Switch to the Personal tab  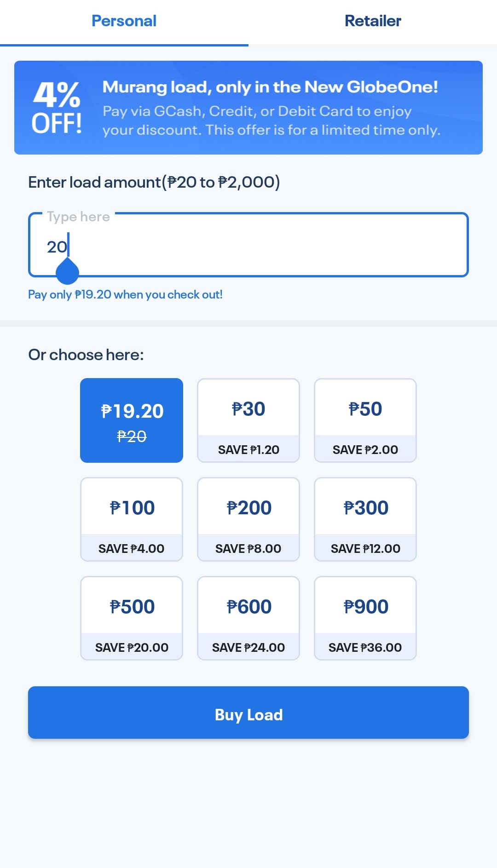[124, 21]
